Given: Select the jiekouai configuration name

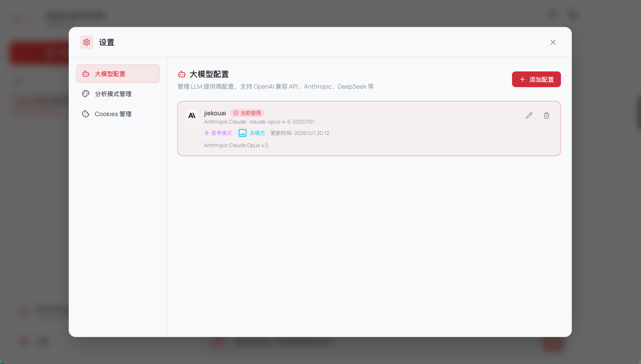Looking at the screenshot, I should pos(215,113).
